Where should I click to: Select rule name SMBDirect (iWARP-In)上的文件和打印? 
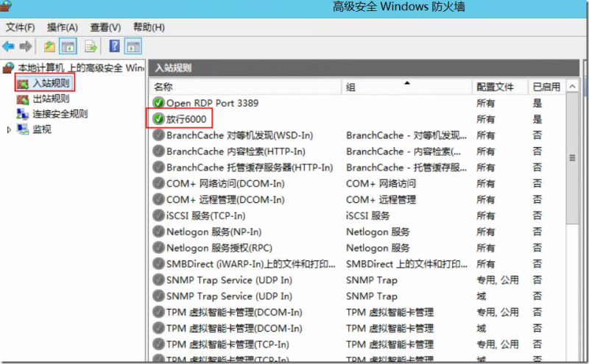250,264
